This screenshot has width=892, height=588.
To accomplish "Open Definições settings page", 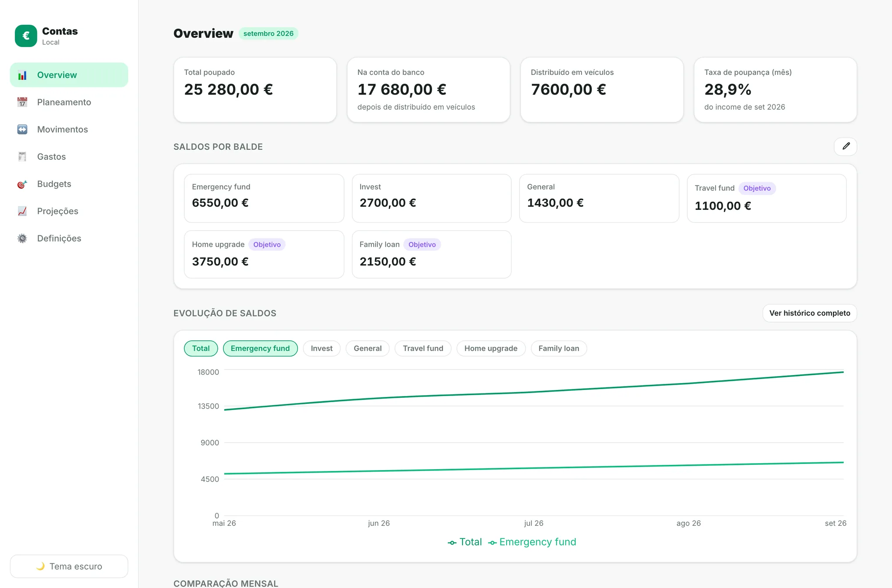I will click(69, 239).
